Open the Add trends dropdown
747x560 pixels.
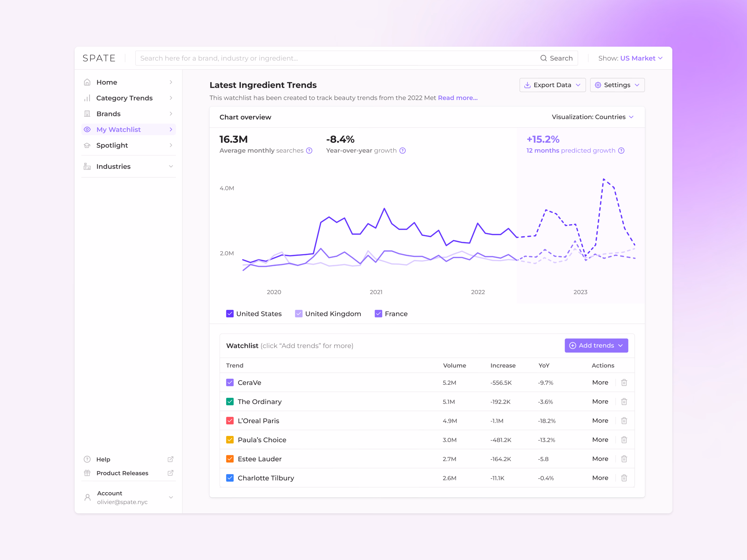tap(596, 345)
